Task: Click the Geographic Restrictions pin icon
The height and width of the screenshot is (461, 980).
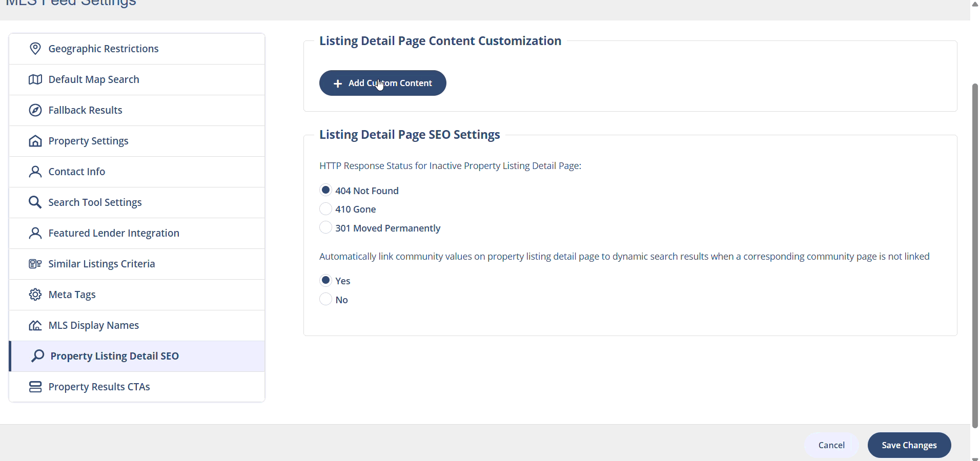Action: [35, 49]
